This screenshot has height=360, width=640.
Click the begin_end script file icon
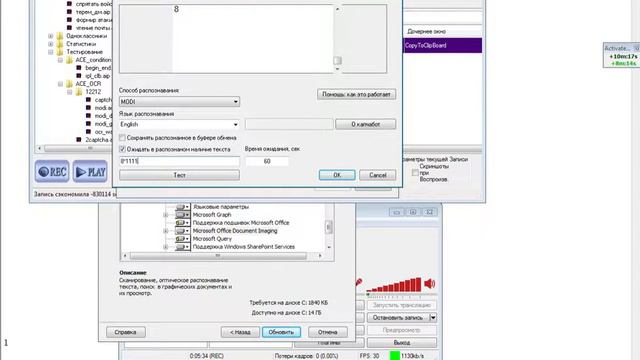[x=79, y=68]
